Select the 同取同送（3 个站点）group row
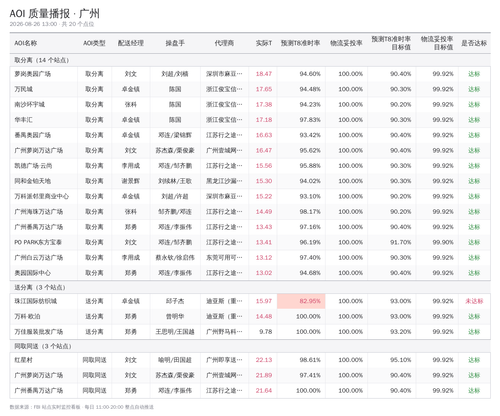Viewport: 500px width, 416px height. click(250, 346)
